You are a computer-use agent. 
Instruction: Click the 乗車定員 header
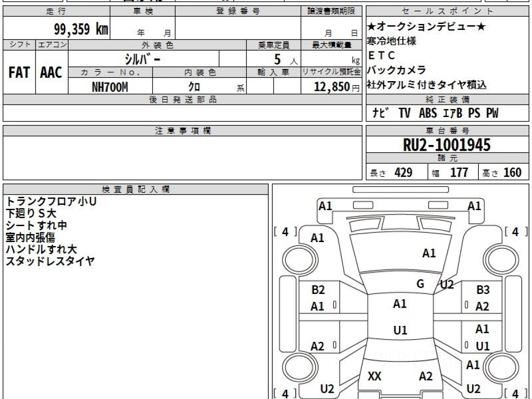coord(274,45)
